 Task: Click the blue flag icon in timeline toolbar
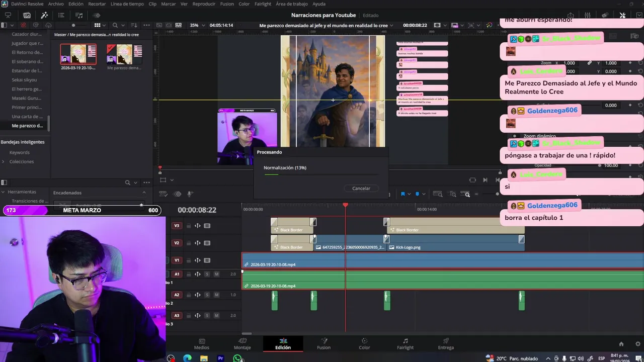pos(403,194)
